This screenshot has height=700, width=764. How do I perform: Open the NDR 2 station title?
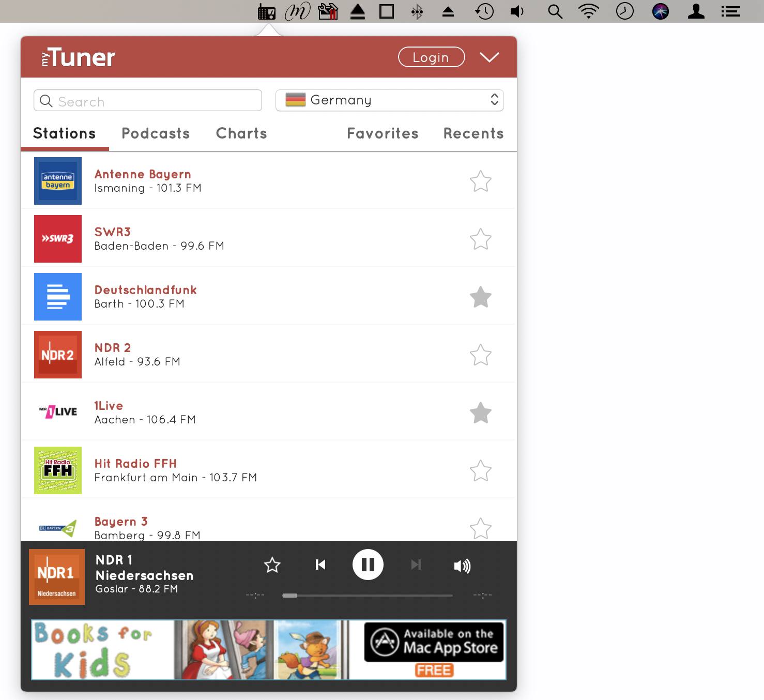pos(113,348)
